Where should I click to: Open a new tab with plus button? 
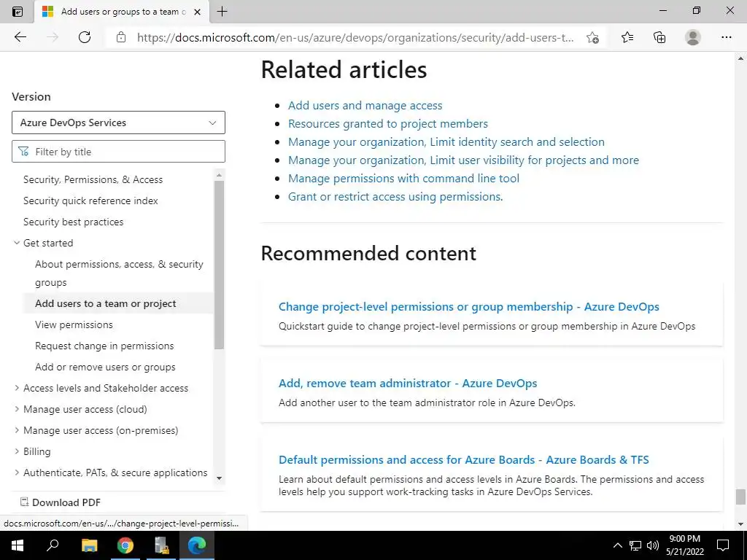(222, 12)
